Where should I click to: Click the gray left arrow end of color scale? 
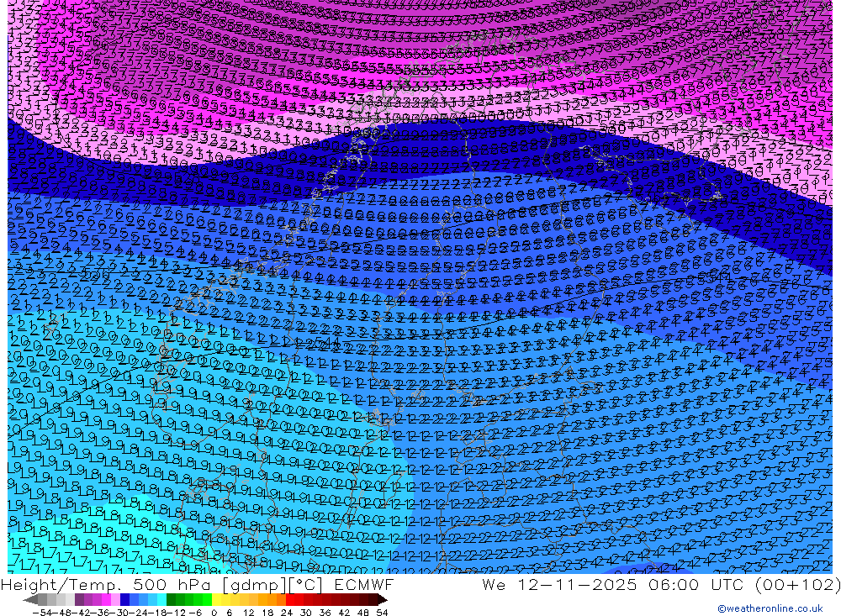(x=30, y=600)
